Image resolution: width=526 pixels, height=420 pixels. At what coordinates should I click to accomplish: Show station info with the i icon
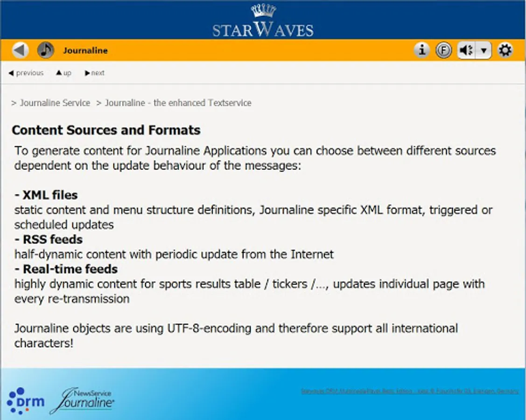click(421, 50)
